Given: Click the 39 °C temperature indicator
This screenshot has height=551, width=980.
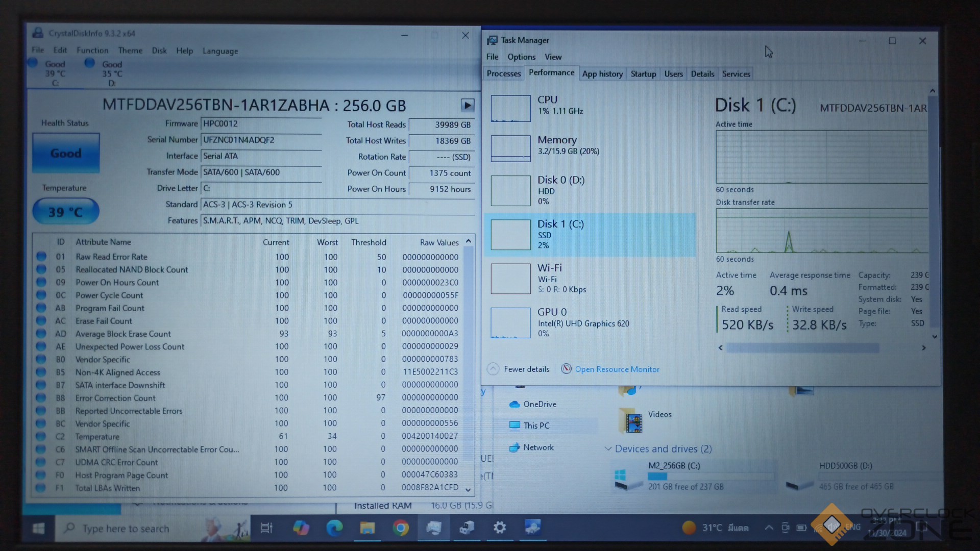Looking at the screenshot, I should pyautogui.click(x=65, y=212).
